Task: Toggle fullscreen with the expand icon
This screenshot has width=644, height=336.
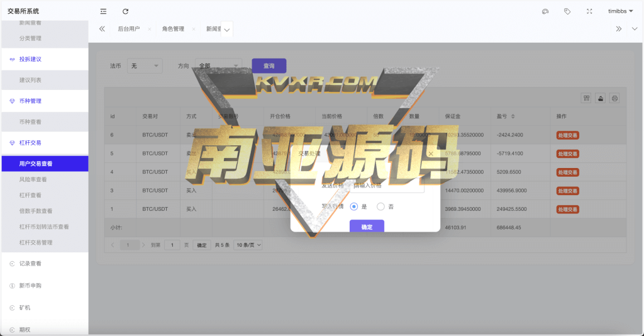Action: tap(589, 11)
